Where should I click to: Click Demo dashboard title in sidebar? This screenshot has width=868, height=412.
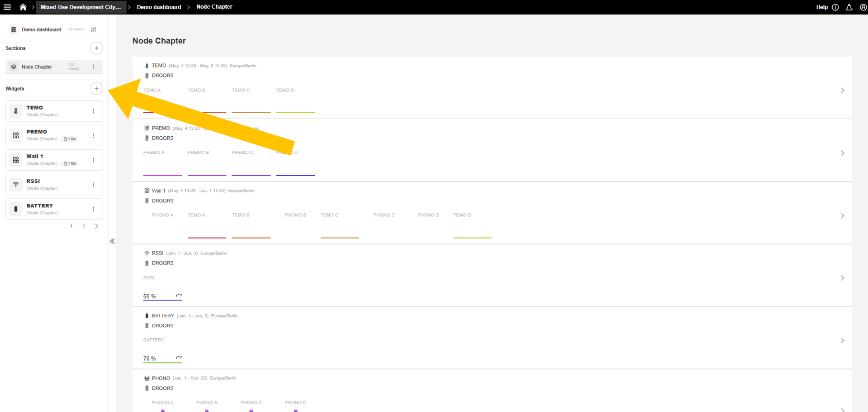pos(41,29)
